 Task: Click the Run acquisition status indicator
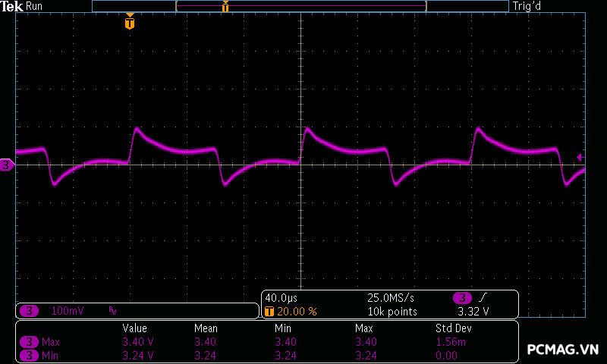34,6
